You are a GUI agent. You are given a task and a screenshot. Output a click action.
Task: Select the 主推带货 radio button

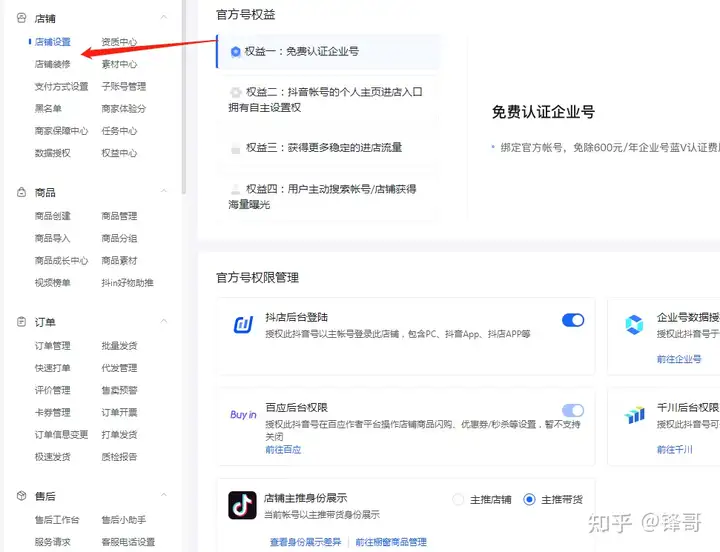click(x=529, y=499)
